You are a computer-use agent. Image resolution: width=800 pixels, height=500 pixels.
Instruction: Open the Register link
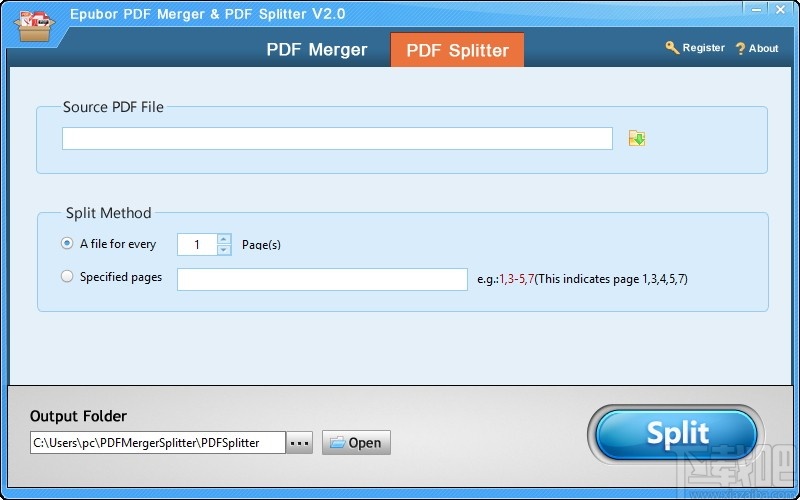pyautogui.click(x=704, y=48)
